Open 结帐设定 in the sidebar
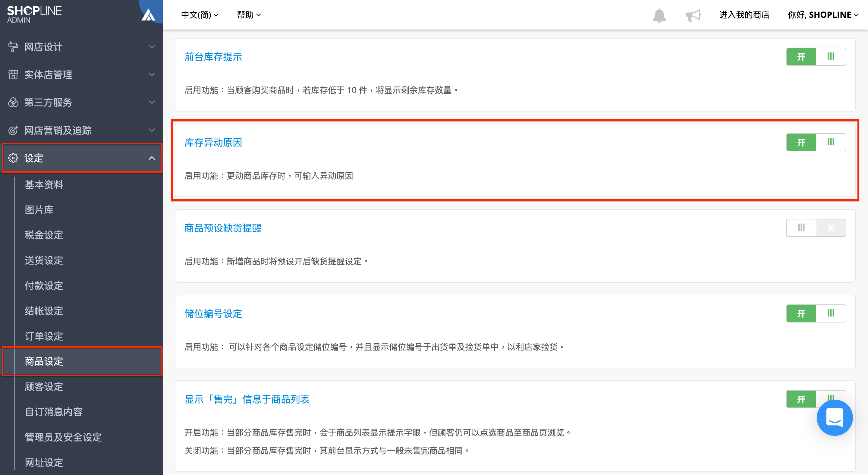 tap(44, 311)
